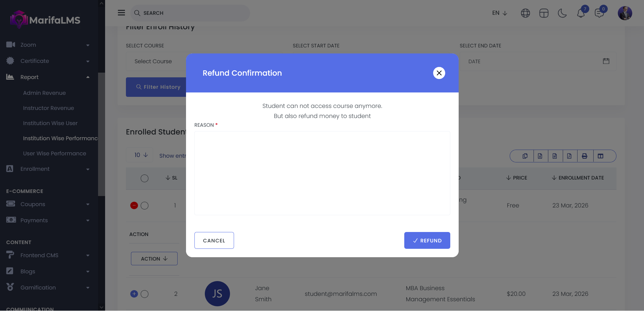
Task: Click the column visibility icon
Action: (600, 156)
